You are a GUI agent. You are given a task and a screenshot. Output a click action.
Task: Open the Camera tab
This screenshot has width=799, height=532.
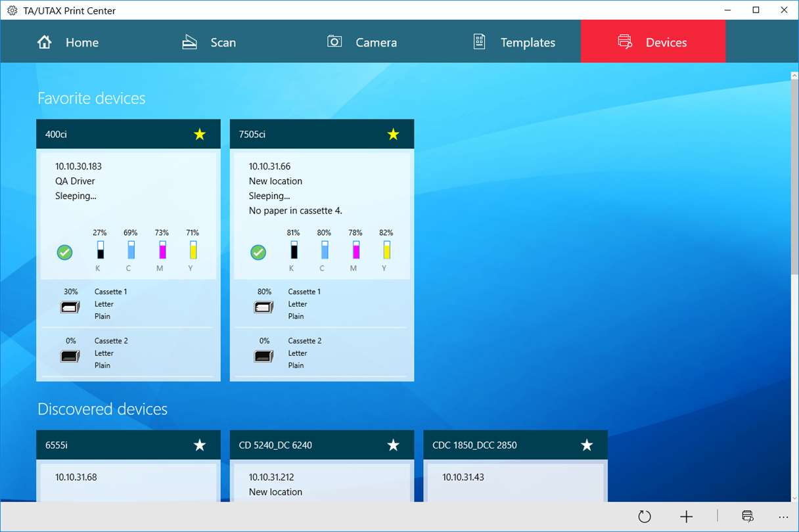click(x=363, y=42)
